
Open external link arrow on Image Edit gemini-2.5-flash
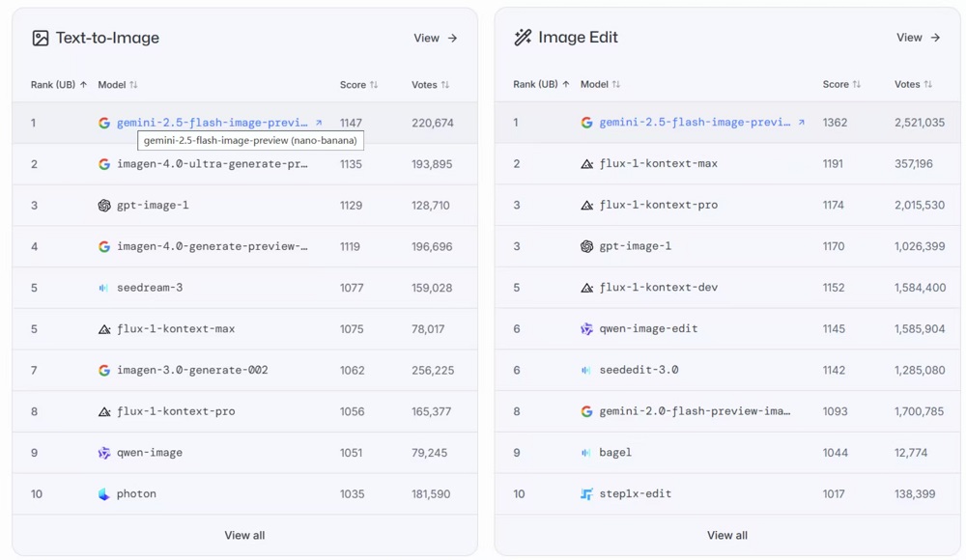[801, 124]
